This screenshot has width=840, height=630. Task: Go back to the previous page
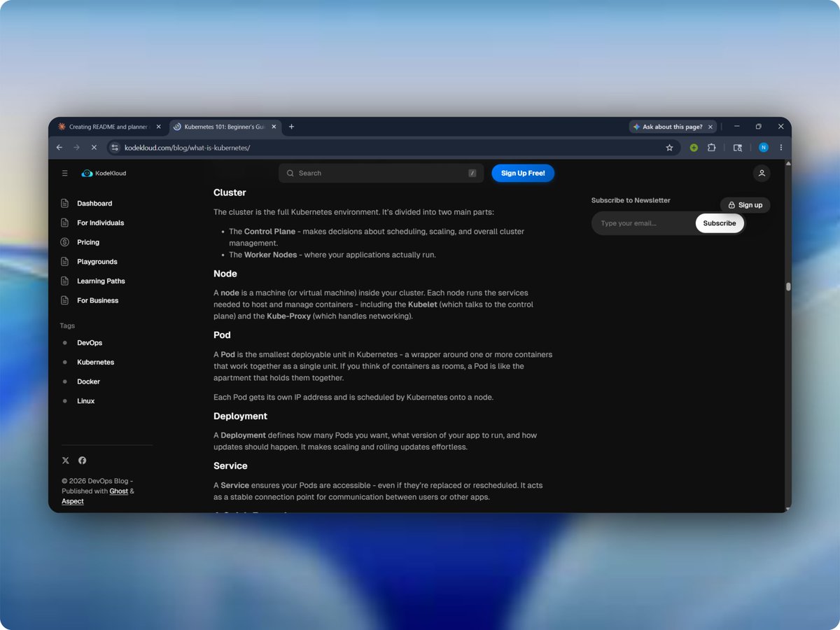click(59, 148)
